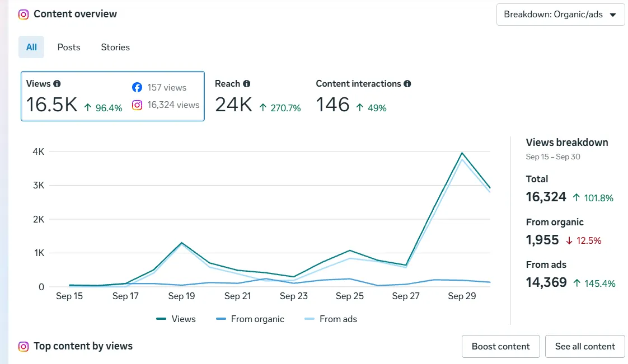Click the 101.8% total increase indicator
The width and height of the screenshot is (628, 364).
[x=593, y=198]
